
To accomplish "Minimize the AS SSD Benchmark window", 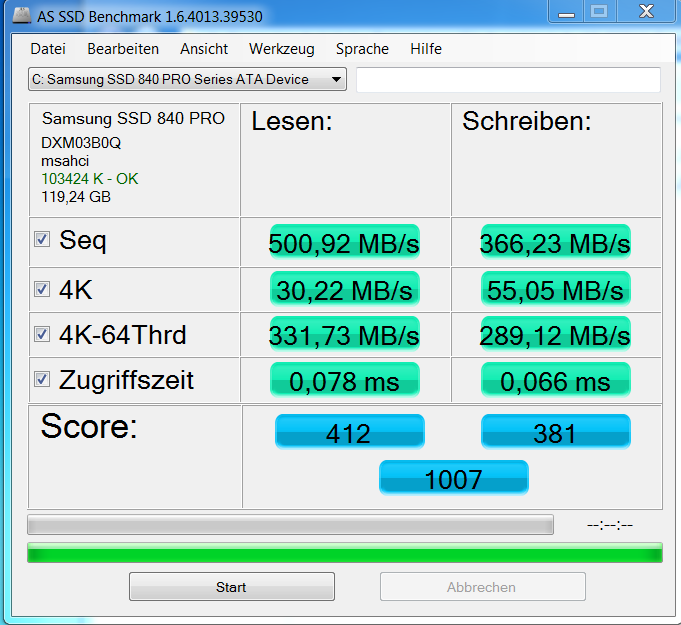I will click(x=566, y=12).
